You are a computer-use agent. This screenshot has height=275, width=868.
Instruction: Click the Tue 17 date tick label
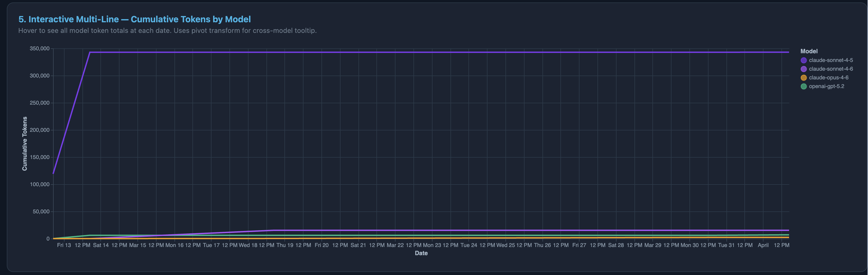coord(211,245)
